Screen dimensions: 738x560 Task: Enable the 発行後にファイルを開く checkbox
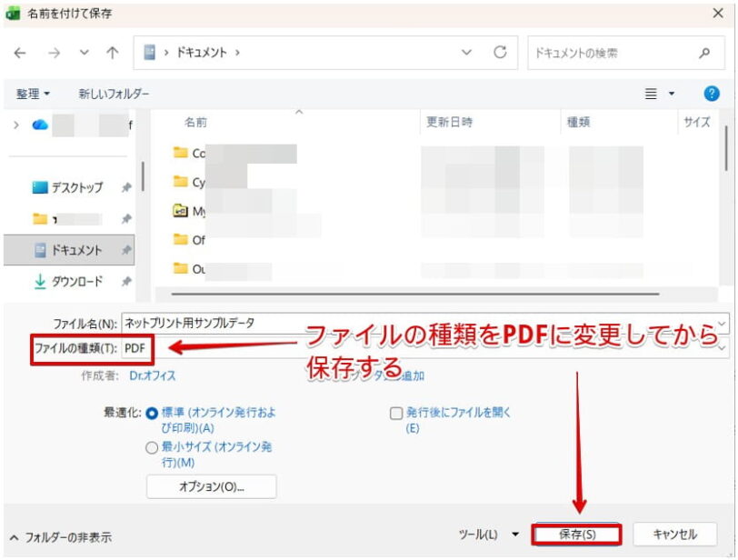pos(397,412)
